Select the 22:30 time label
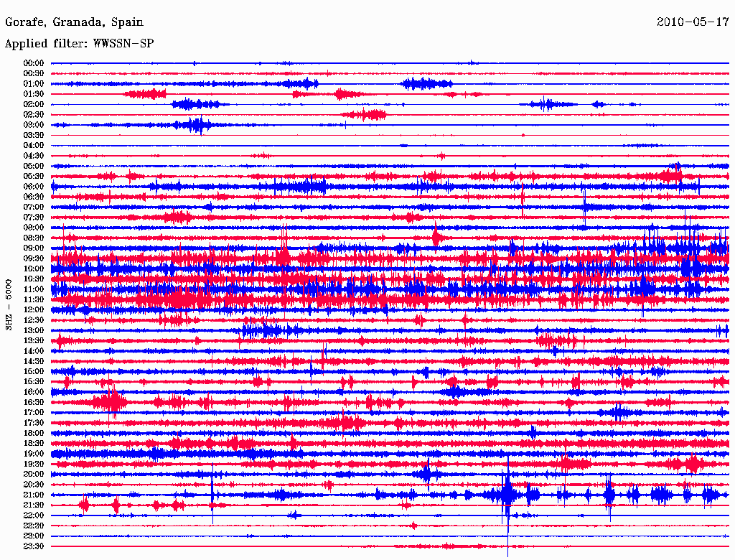735x560 pixels. pyautogui.click(x=33, y=526)
